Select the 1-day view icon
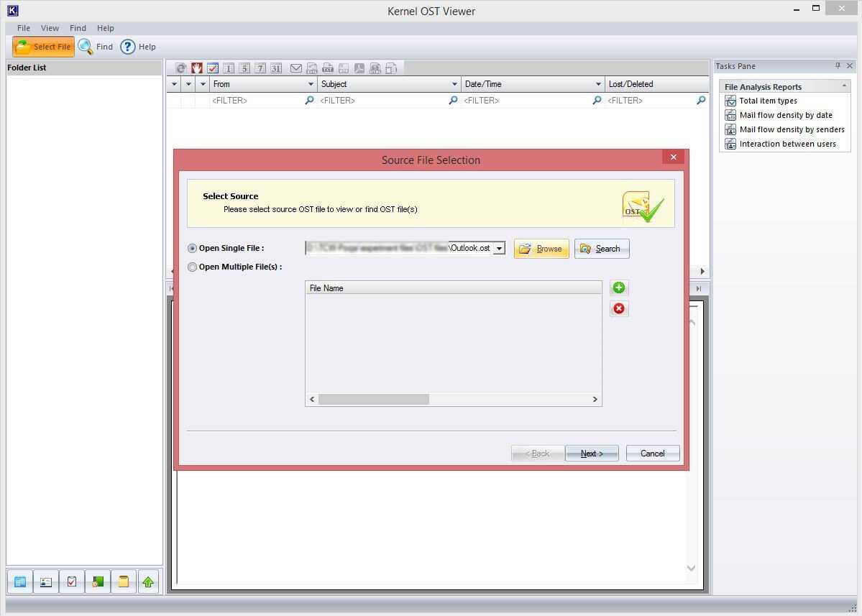The height and width of the screenshot is (616, 862). click(229, 68)
